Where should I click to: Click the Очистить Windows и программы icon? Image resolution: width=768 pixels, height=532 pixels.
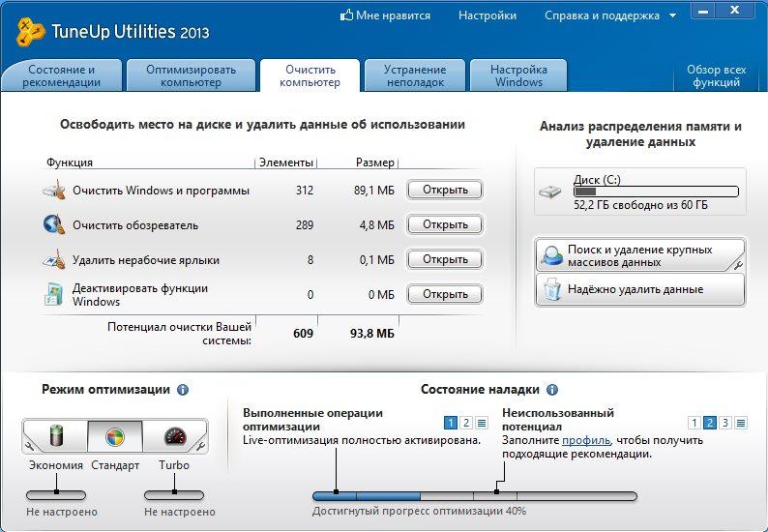[x=54, y=191]
